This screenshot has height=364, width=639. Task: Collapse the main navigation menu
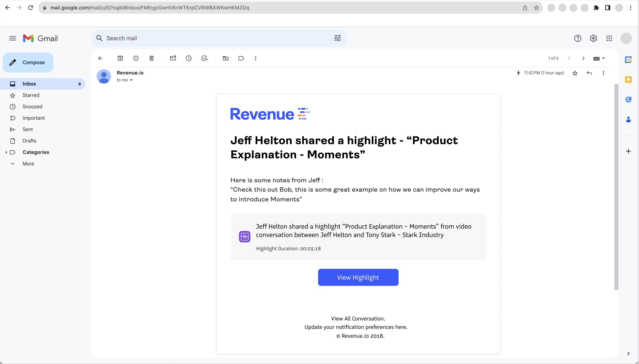click(12, 38)
